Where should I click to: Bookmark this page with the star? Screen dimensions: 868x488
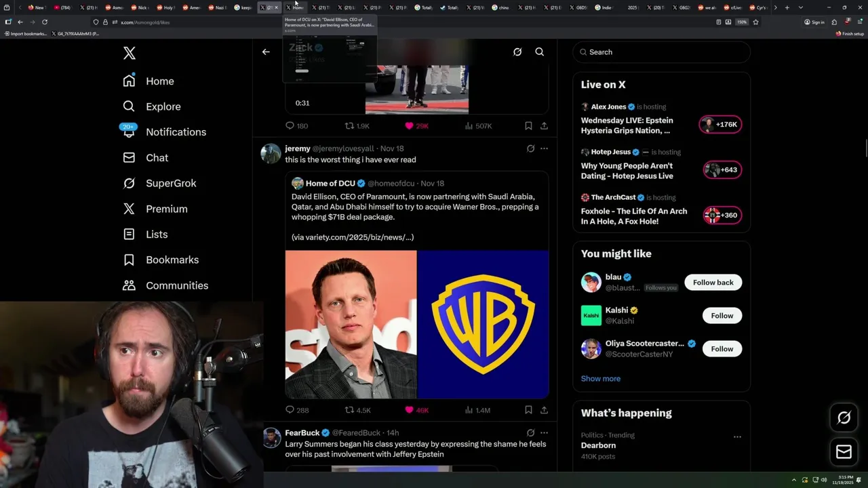point(755,22)
